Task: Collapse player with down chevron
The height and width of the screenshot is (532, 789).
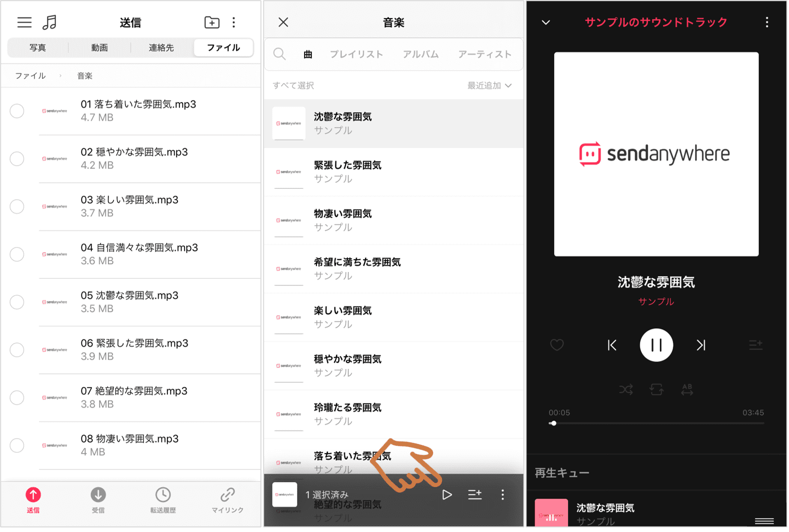Action: [x=546, y=22]
